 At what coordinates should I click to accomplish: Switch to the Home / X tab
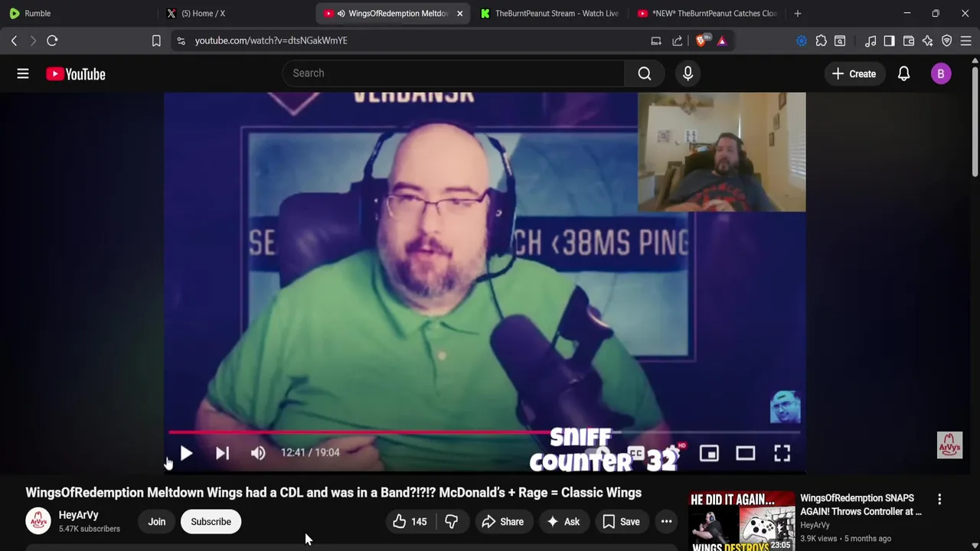237,13
